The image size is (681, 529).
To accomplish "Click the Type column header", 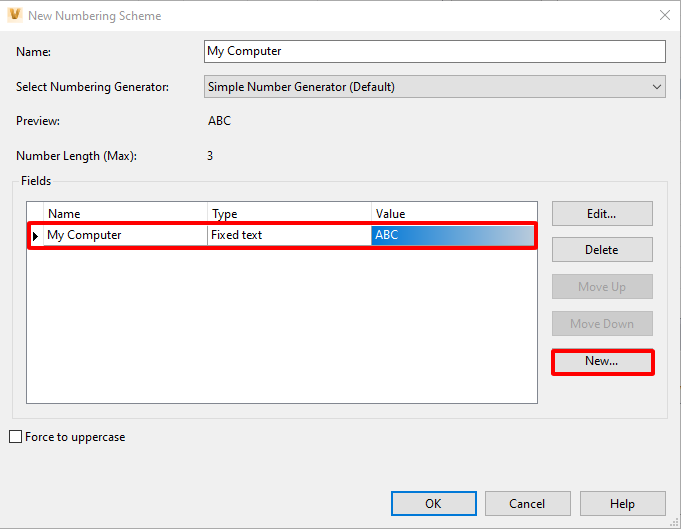I will tap(289, 213).
